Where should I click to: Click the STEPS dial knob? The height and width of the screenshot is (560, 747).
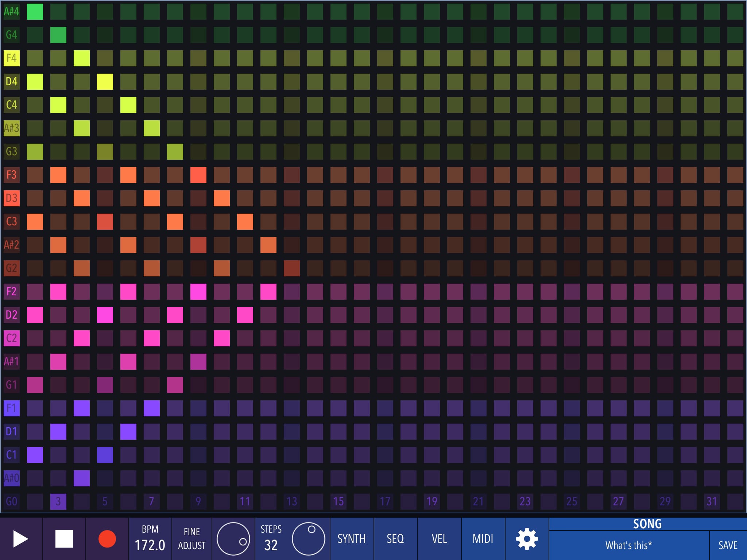(x=309, y=539)
